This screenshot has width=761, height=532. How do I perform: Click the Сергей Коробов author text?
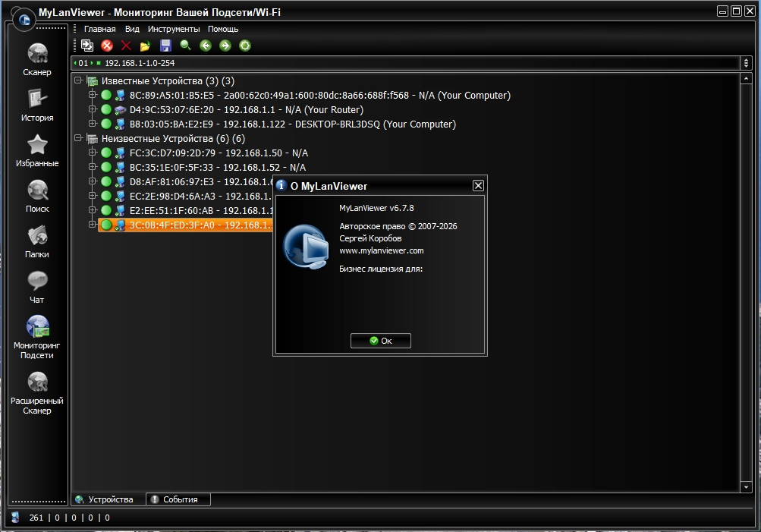pyautogui.click(x=370, y=238)
